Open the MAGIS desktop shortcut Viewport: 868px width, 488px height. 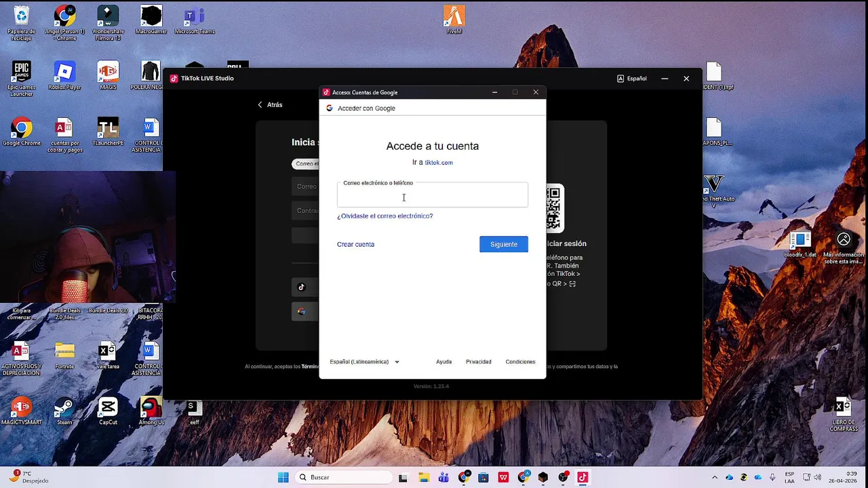(108, 75)
